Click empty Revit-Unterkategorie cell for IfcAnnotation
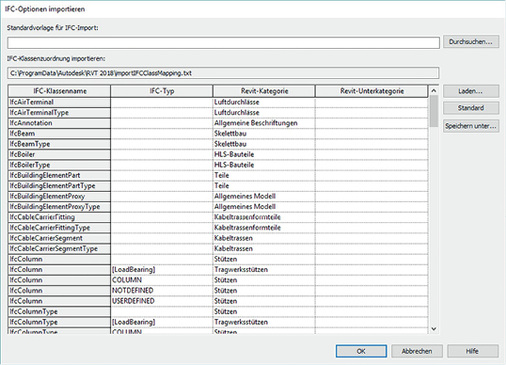The image size is (506, 365). coord(371,123)
